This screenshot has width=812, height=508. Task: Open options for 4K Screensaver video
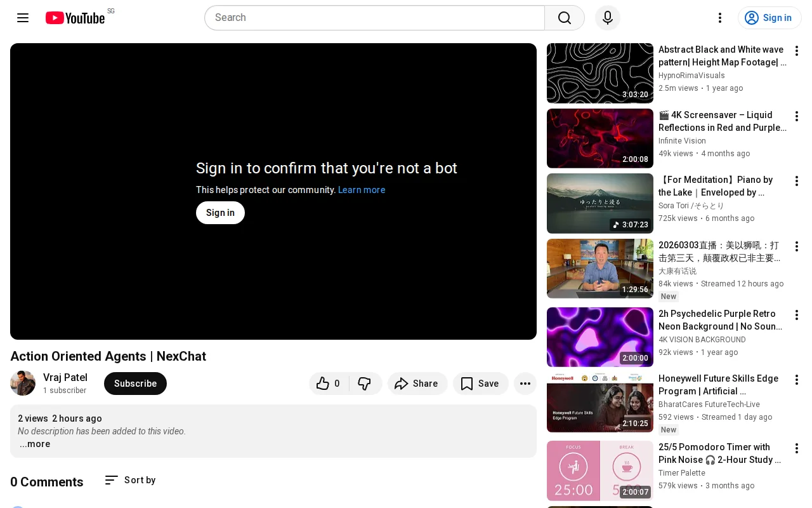(797, 116)
